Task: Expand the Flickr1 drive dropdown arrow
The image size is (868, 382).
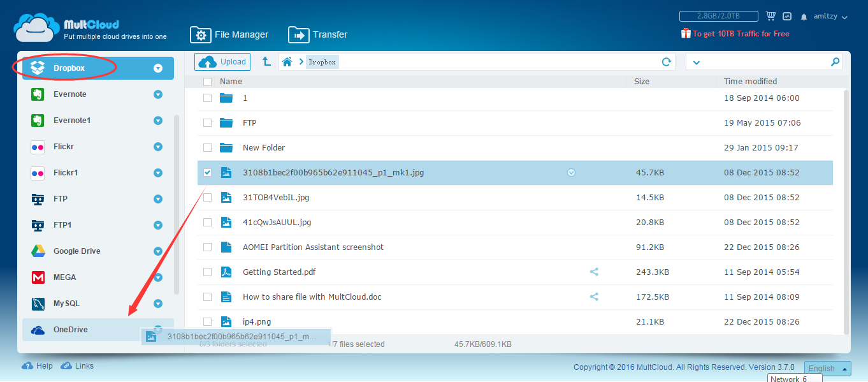Action: click(158, 173)
